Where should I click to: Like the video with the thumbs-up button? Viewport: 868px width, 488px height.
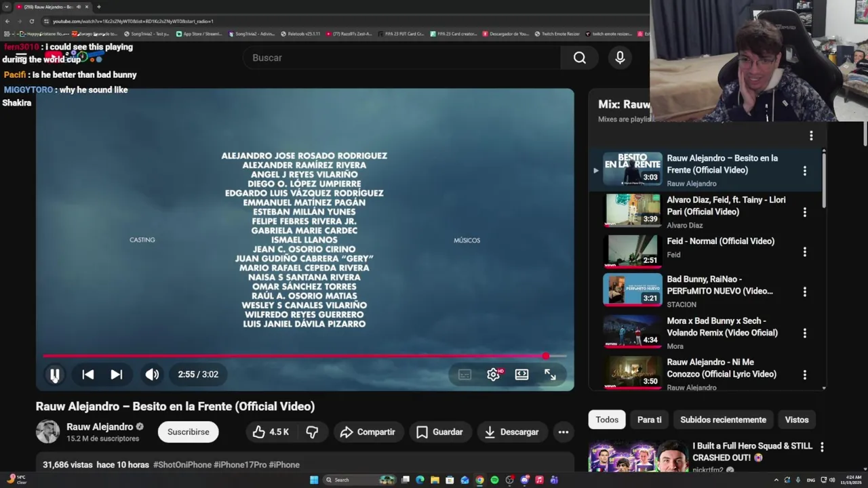271,432
